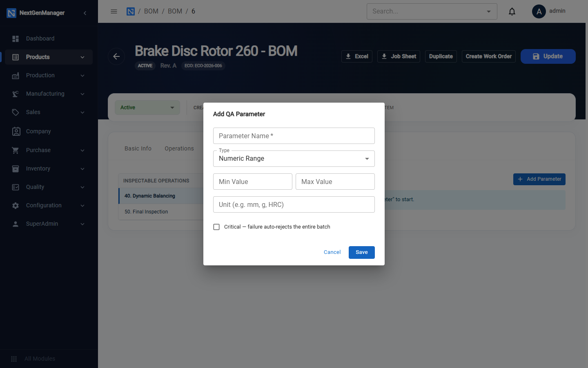This screenshot has width=588, height=368.
Task: Click the Duplicate button
Action: point(441,56)
